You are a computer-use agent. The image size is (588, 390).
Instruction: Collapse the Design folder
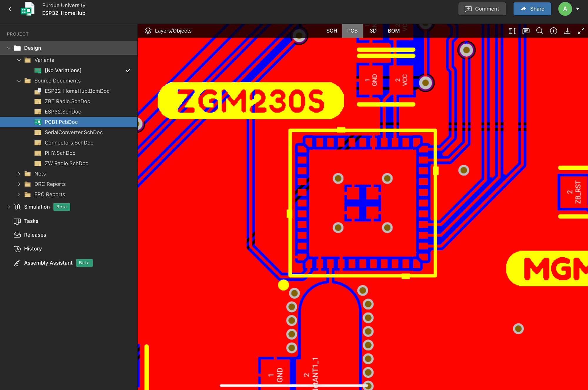point(9,48)
